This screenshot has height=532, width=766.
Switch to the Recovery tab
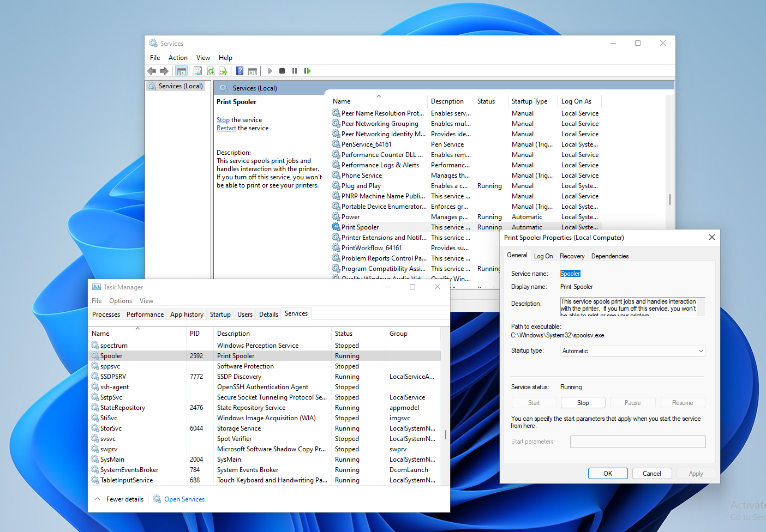(572, 256)
